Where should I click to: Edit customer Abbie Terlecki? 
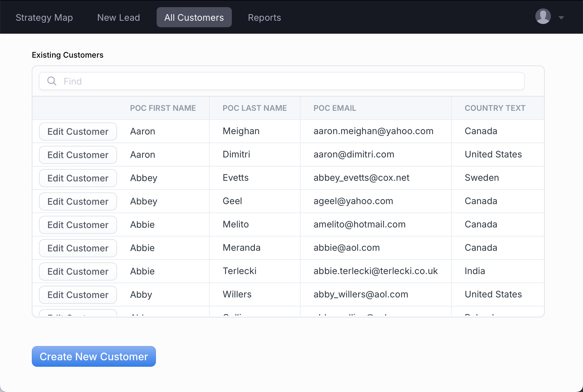coord(78,271)
